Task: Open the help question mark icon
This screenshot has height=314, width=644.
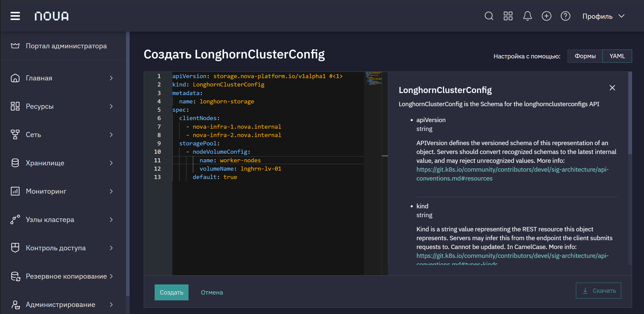Action: [x=565, y=16]
